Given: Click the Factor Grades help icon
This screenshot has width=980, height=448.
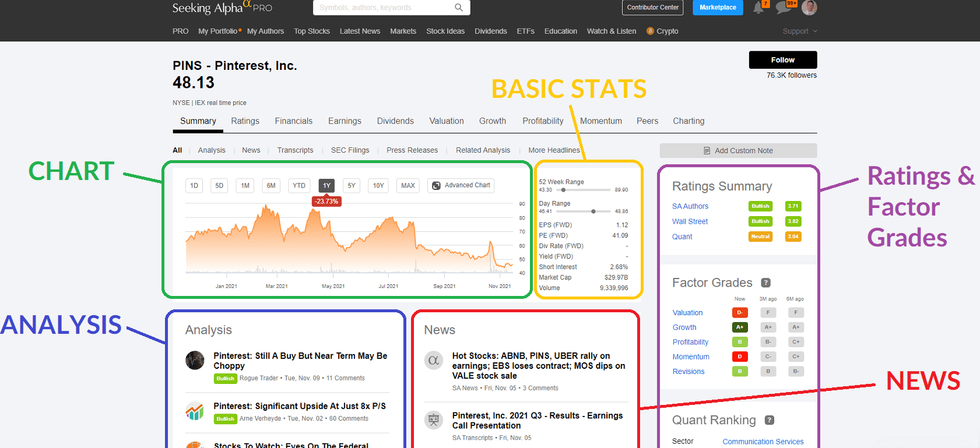Looking at the screenshot, I should (766, 283).
